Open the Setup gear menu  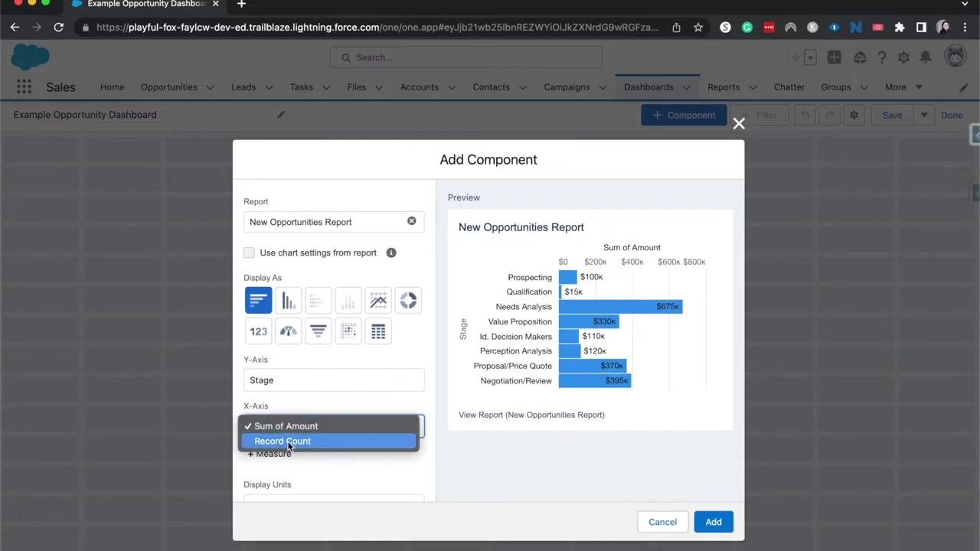[x=903, y=57]
